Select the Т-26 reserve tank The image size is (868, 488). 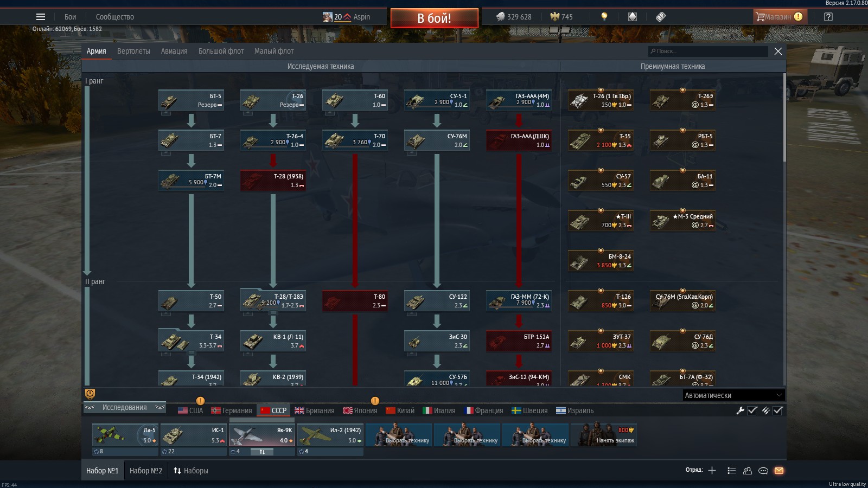click(x=273, y=100)
